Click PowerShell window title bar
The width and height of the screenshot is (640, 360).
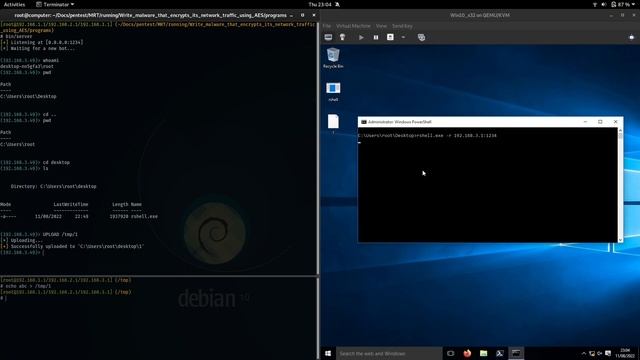469,122
